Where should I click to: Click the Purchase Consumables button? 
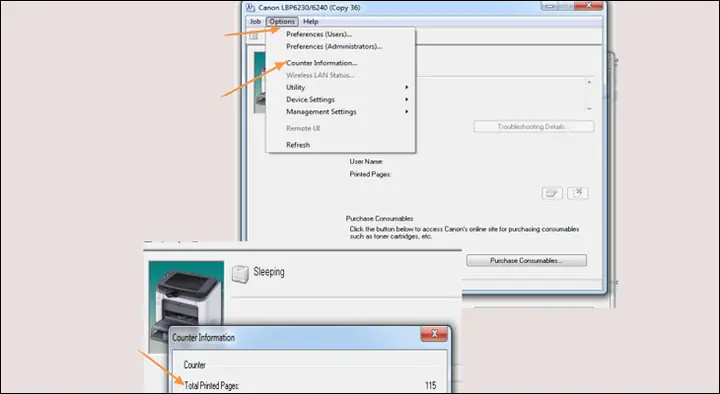(x=526, y=260)
